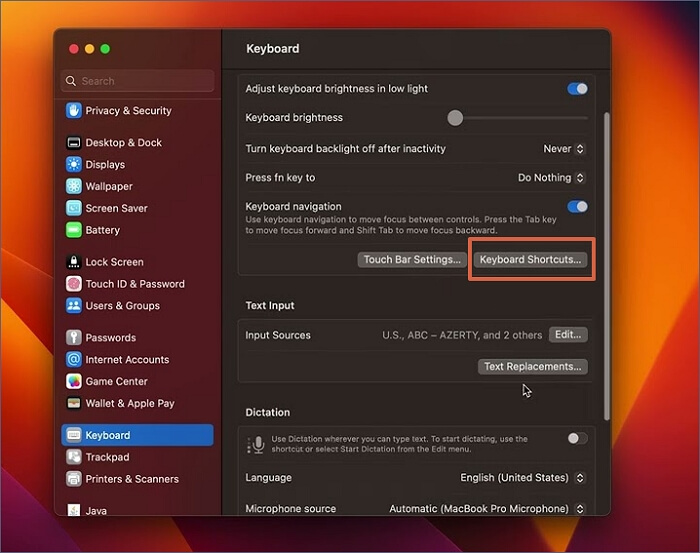
Task: Click the Passwords key icon
Action: [74, 337]
